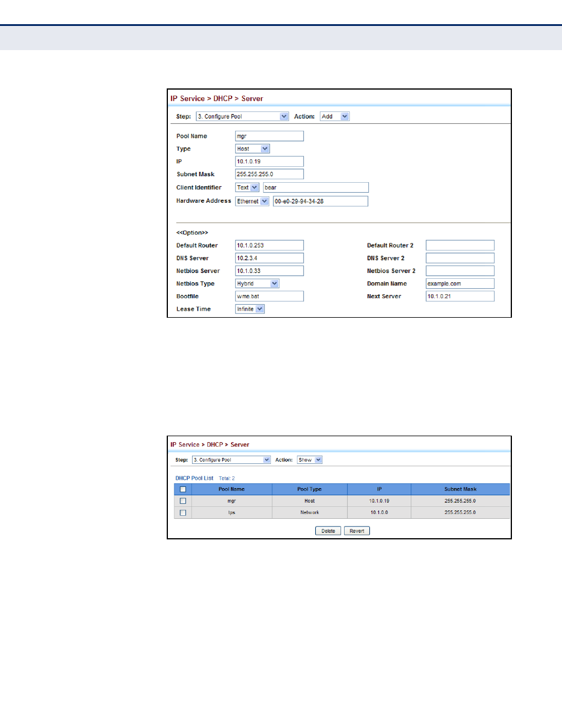Click the 10.1.0.0 IP cell
Screen dimensions: 562x728
coord(379,513)
